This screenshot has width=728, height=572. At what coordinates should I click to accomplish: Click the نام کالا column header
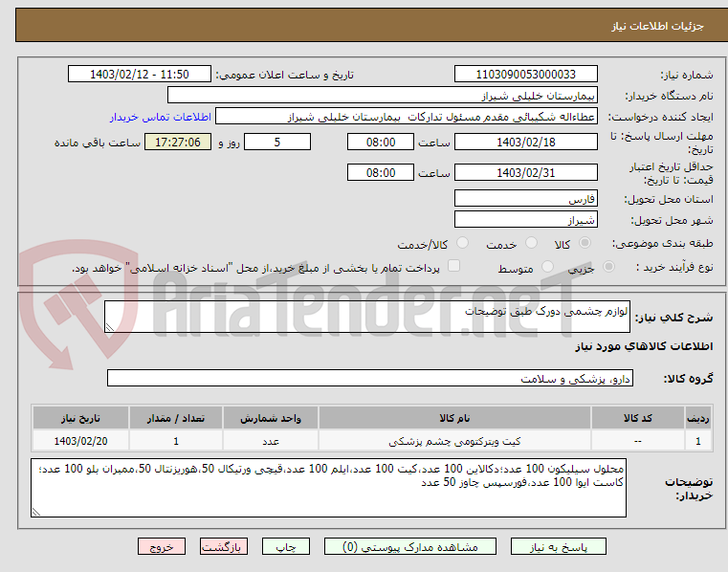click(454, 418)
